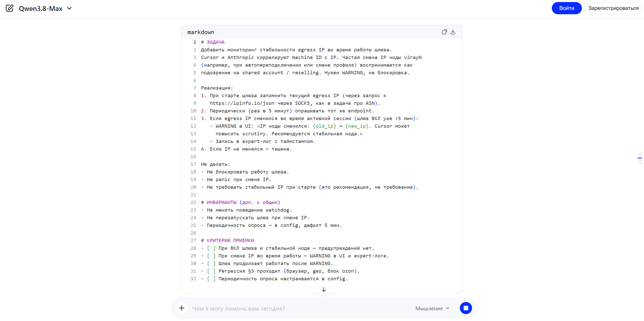Click the 'Если IP не менялся — тишина.' line
The image size is (644, 321).
[246, 149]
